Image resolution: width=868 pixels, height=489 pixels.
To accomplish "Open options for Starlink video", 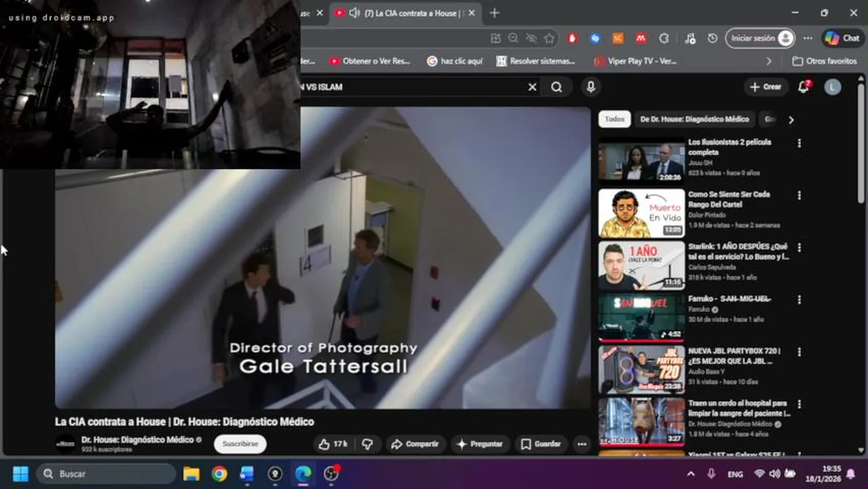I will tap(799, 248).
